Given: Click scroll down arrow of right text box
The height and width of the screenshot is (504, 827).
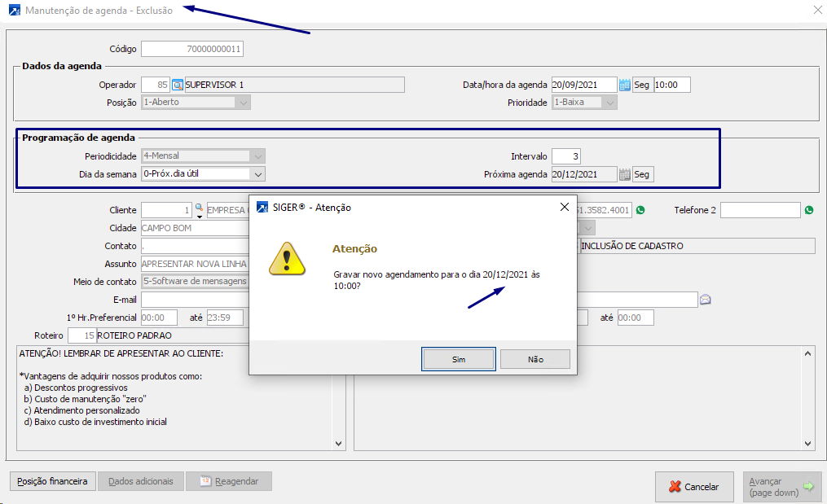Looking at the screenshot, I should [807, 444].
